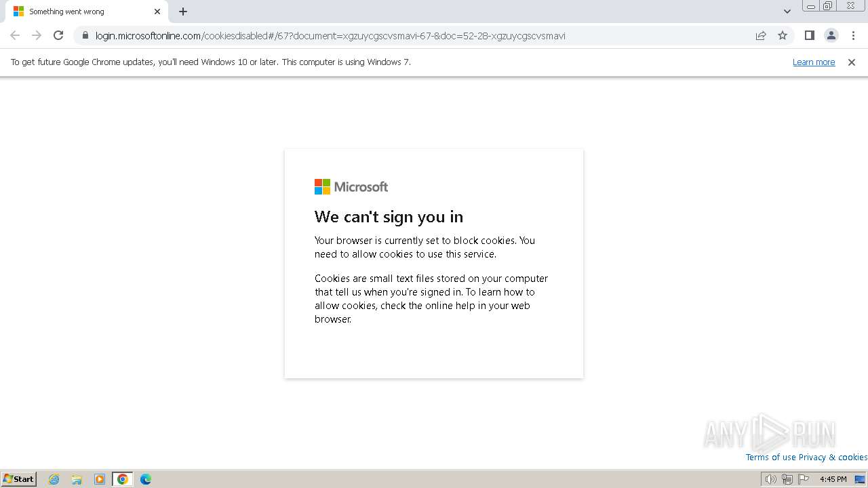The image size is (868, 488).
Task: Click the share this page icon
Action: coord(761,35)
